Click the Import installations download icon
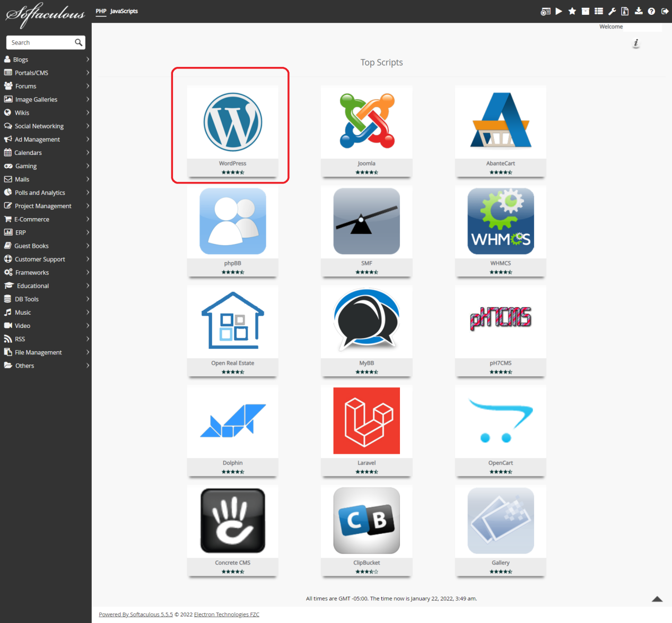 (639, 11)
